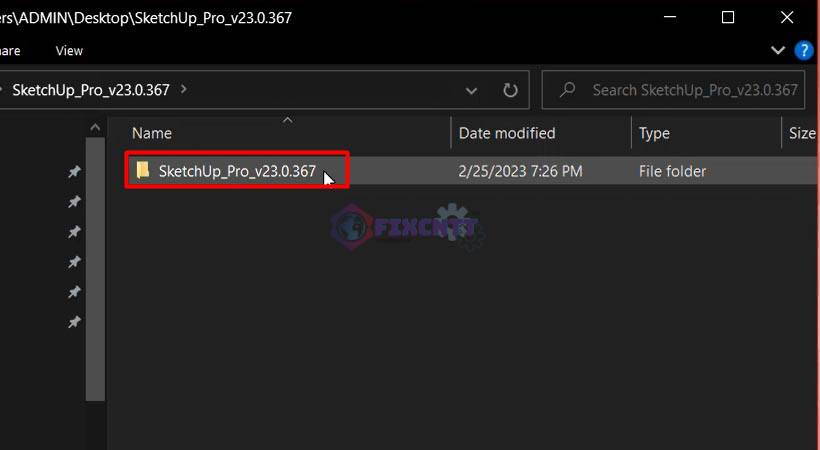Expand the ribbon with the chevron arrow
820x450 pixels.
[x=778, y=50]
